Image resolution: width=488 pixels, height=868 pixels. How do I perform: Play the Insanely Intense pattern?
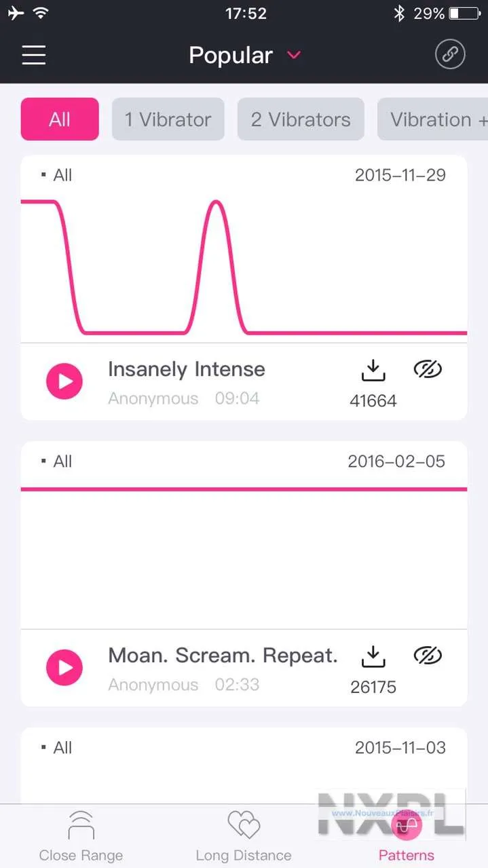[x=64, y=381]
